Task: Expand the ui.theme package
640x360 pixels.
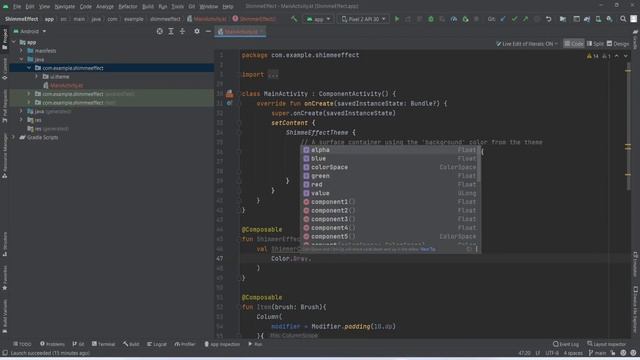Action: [36, 77]
